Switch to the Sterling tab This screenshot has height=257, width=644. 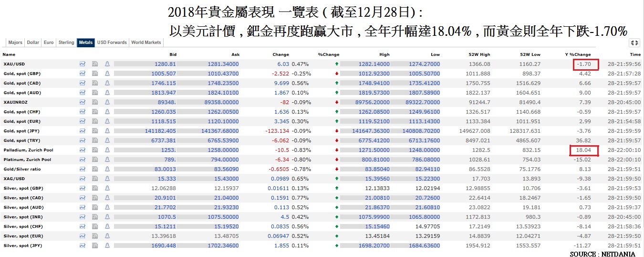click(x=66, y=43)
